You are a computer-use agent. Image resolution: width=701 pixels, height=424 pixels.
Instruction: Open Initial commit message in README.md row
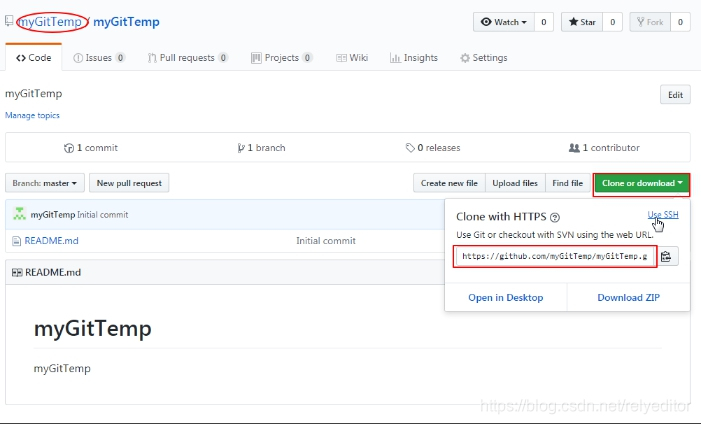point(326,241)
